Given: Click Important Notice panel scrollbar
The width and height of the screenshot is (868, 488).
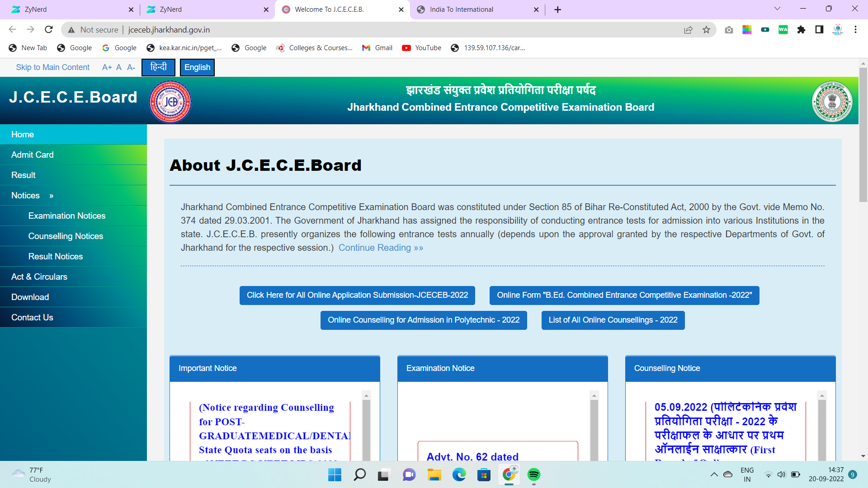Looking at the screenshot, I should click(x=367, y=429).
